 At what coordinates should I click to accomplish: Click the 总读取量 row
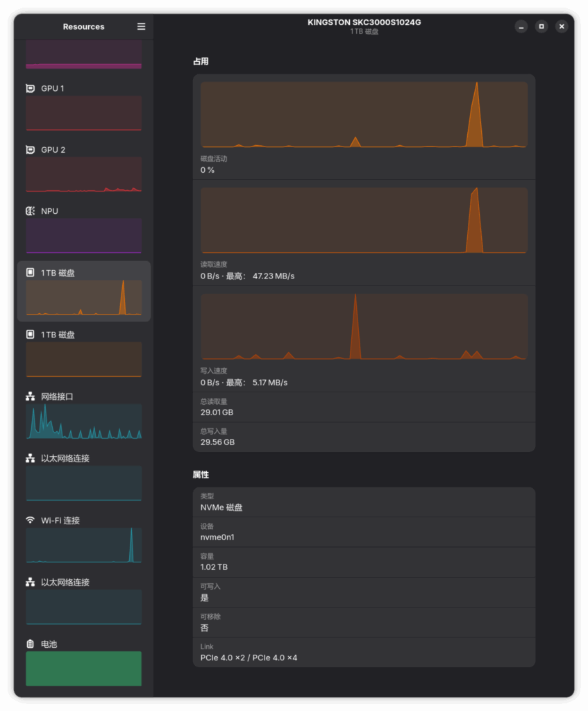(x=364, y=407)
